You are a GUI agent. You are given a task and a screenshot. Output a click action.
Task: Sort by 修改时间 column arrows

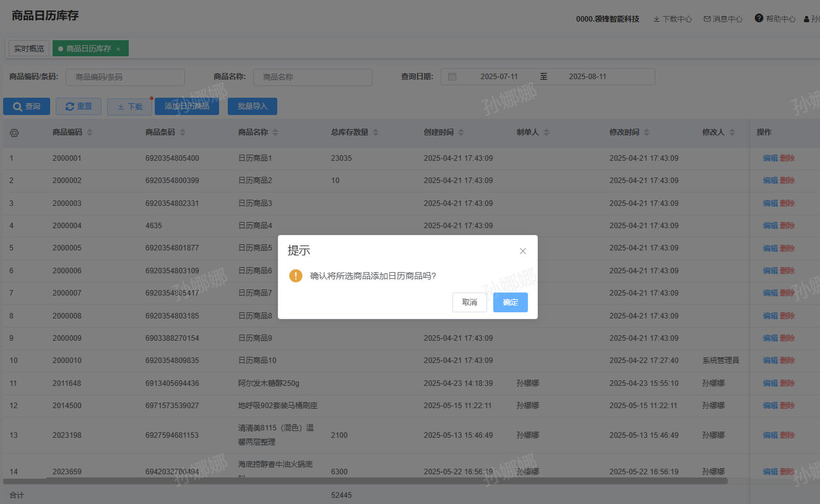(x=647, y=133)
